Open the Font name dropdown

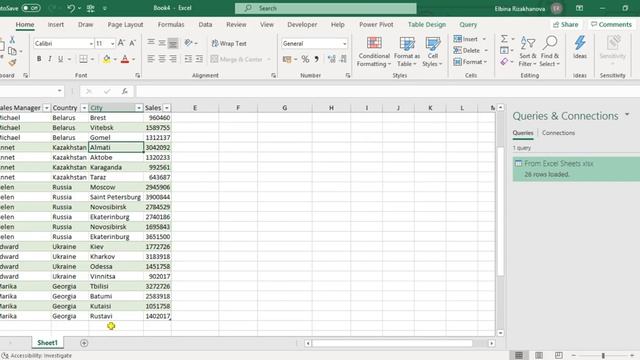click(x=91, y=44)
